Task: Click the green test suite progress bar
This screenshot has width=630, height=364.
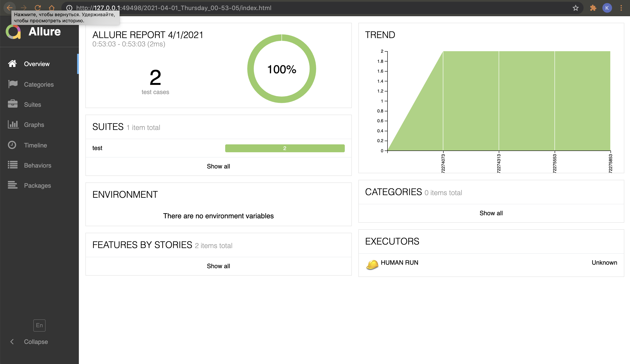Action: point(285,148)
